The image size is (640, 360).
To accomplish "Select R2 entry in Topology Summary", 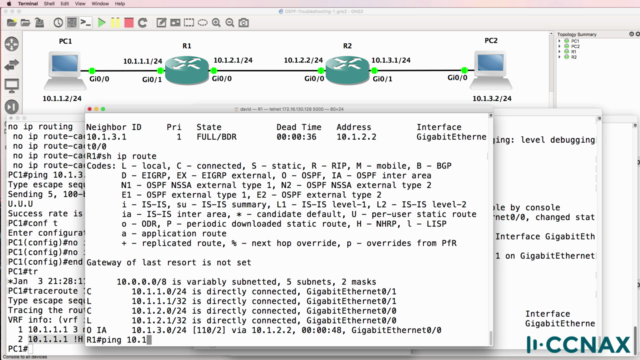I will pos(573,57).
